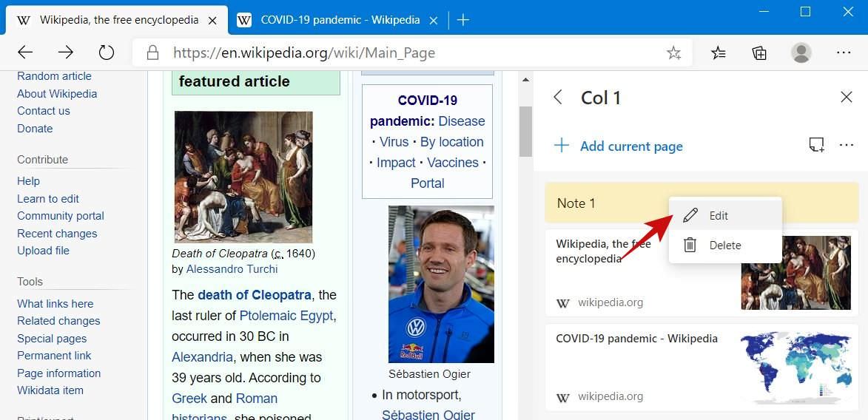Click the page scrollbar up arrow
This screenshot has height=420, width=868.
(525, 81)
